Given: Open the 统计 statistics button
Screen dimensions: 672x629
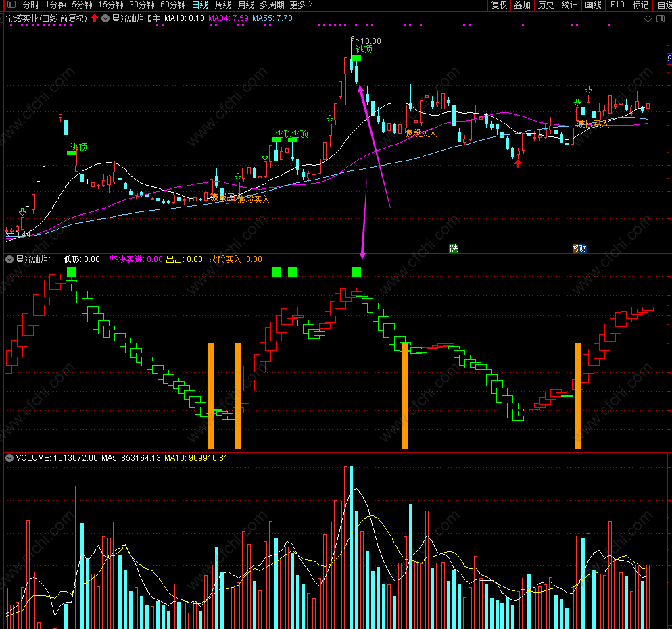Looking at the screenshot, I should [569, 5].
